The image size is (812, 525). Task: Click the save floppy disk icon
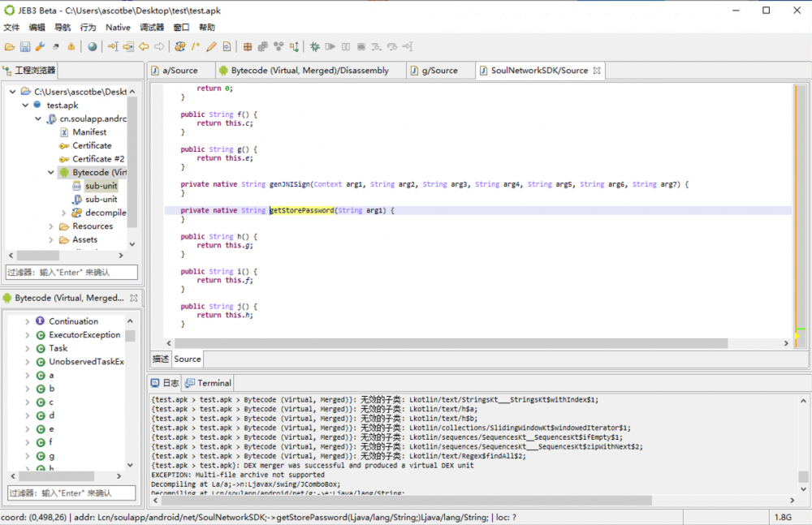(x=25, y=47)
